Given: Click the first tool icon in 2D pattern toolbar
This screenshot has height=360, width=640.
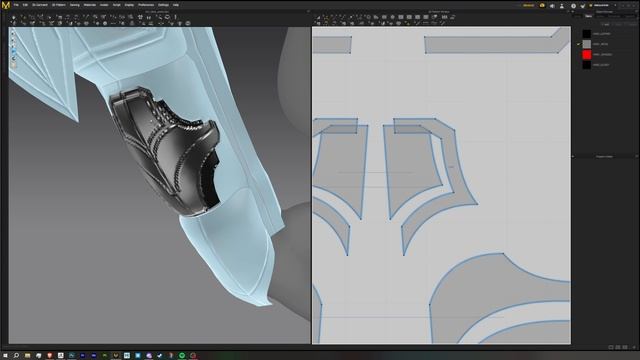Looking at the screenshot, I should pos(318,17).
